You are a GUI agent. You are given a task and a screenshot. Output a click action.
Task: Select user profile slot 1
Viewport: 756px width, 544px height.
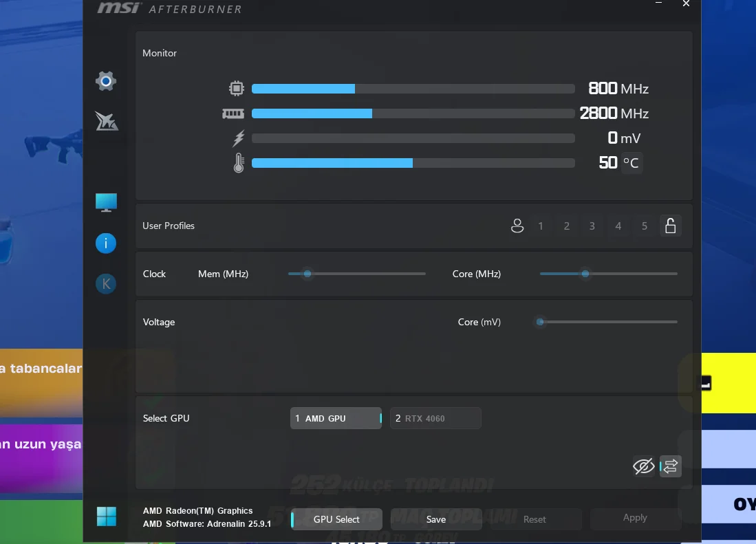(541, 226)
